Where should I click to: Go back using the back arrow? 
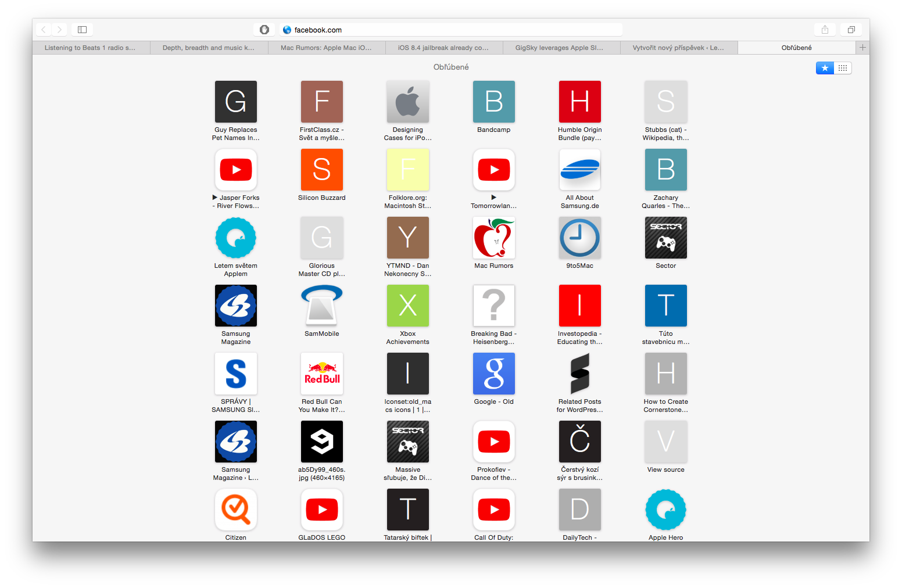(x=44, y=30)
